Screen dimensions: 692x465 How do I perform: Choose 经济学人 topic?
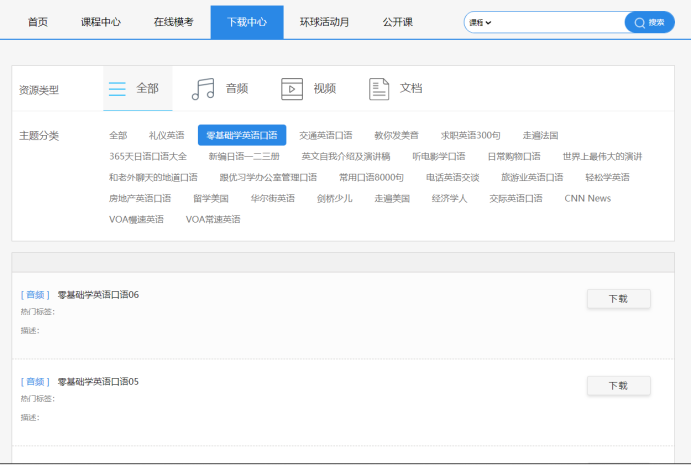pyautogui.click(x=449, y=199)
